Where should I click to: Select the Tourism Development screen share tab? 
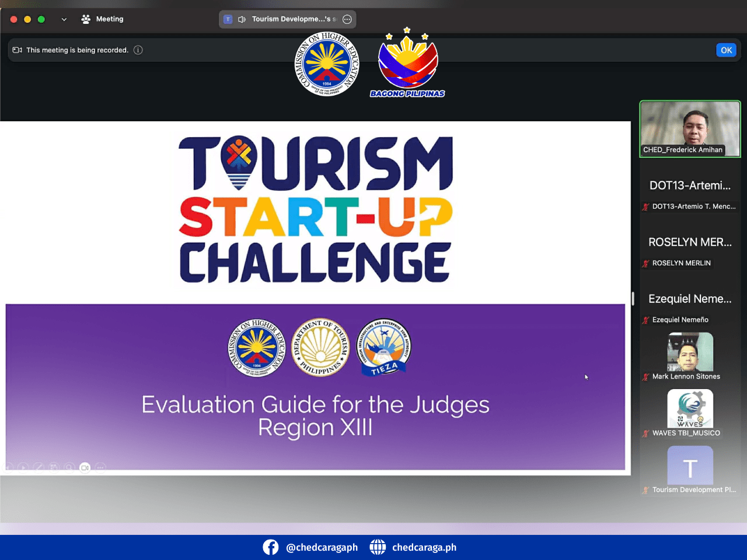coord(287,19)
